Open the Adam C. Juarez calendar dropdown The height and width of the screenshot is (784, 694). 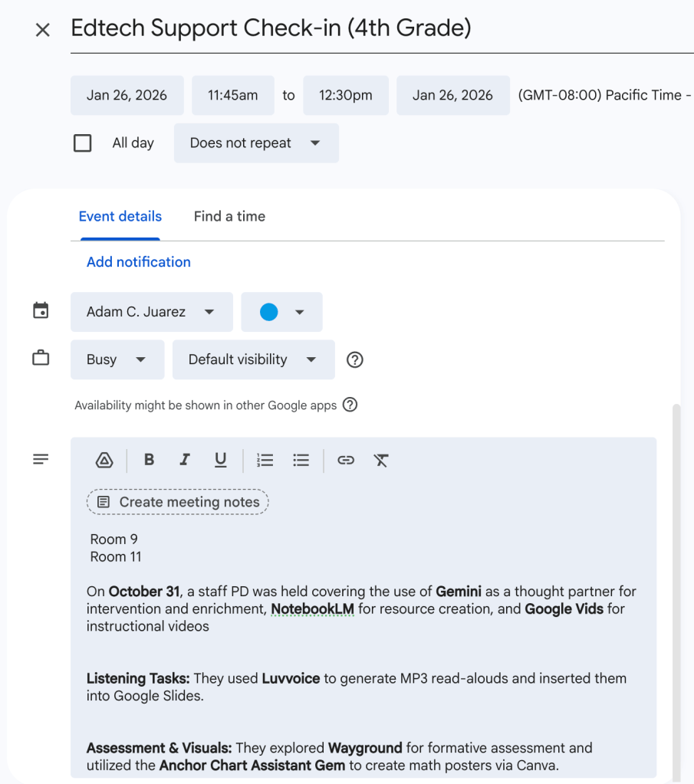point(151,312)
